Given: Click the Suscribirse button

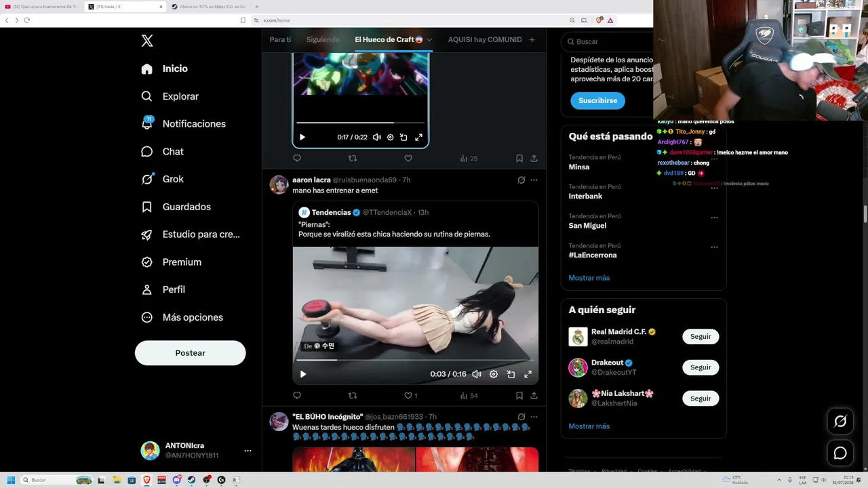Looking at the screenshot, I should coord(597,100).
